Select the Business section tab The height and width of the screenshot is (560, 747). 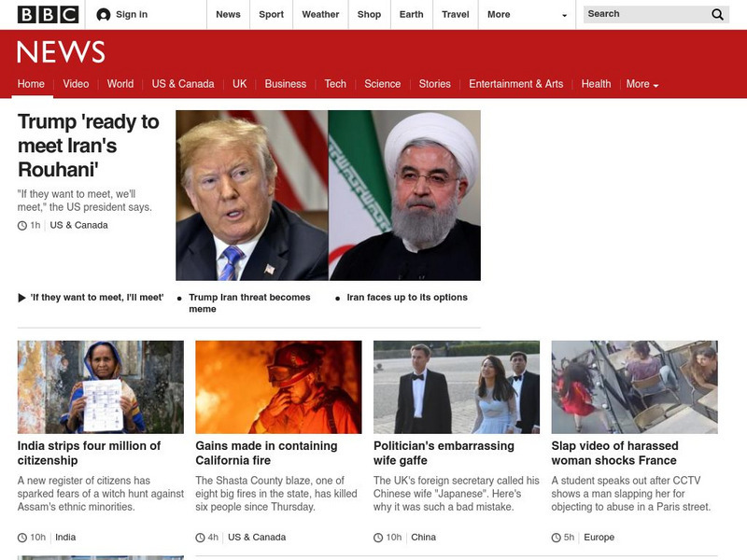pyautogui.click(x=285, y=84)
